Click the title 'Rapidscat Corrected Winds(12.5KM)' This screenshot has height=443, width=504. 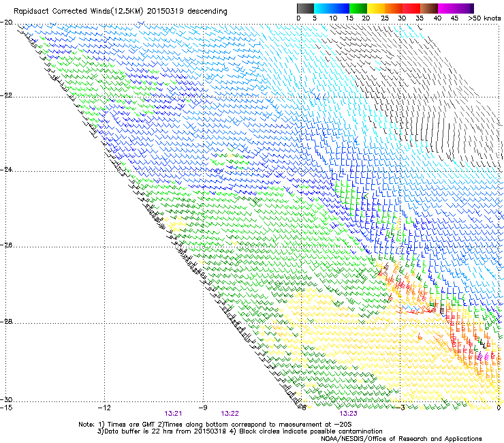click(78, 12)
